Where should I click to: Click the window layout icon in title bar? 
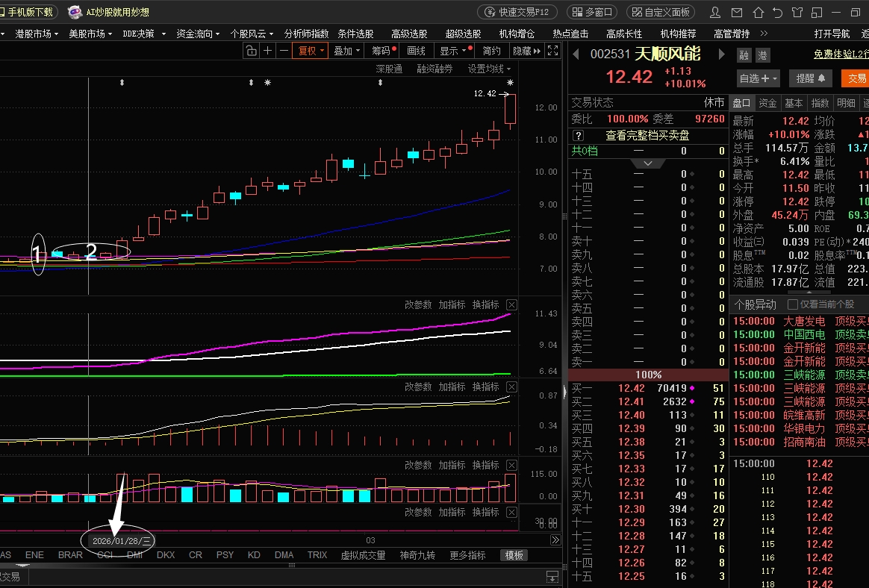(x=816, y=12)
